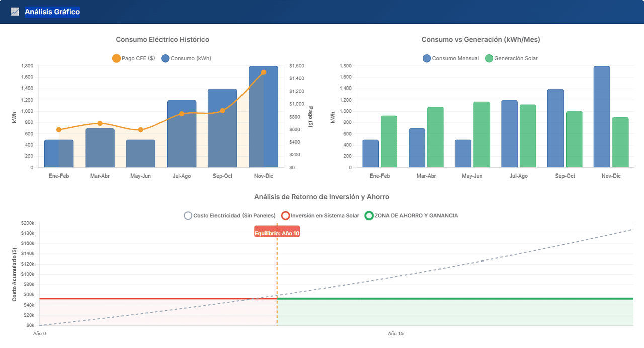The image size is (644, 348).
Task: Click the Consumo Eléctrico Histórico chart title
Action: (163, 39)
